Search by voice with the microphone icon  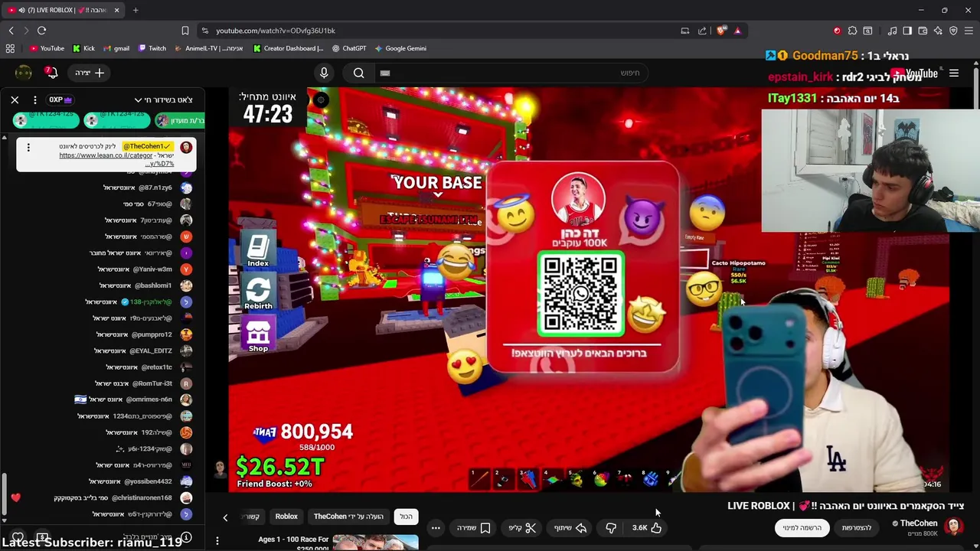(324, 73)
